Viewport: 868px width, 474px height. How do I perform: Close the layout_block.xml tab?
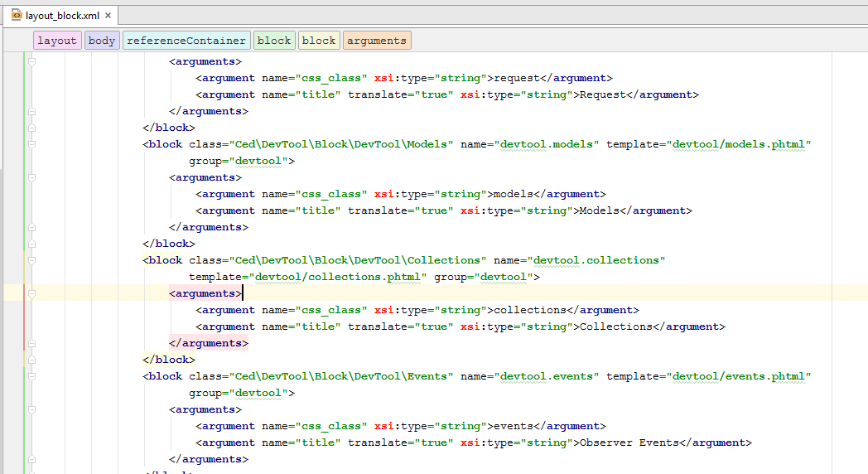[x=108, y=16]
